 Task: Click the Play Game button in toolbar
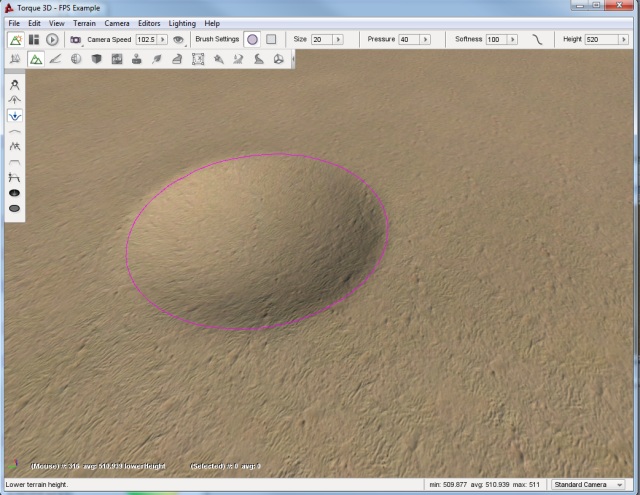(x=52, y=39)
